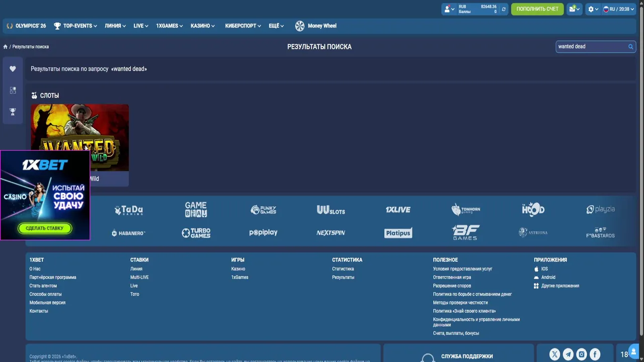Expand the 1XGAMES menu
This screenshot has height=362, width=644.
tap(169, 26)
